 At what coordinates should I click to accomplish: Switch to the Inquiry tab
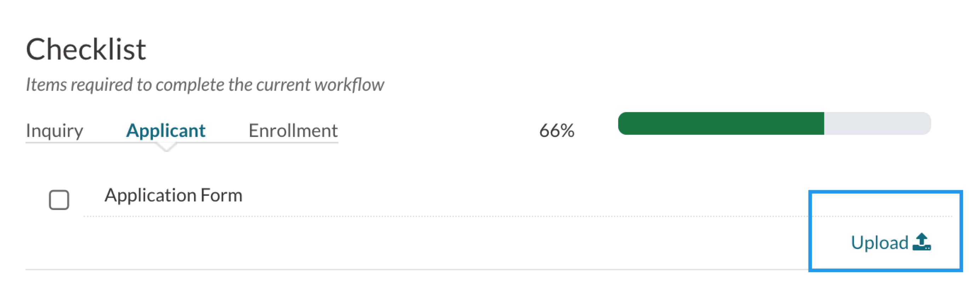pos(55,131)
